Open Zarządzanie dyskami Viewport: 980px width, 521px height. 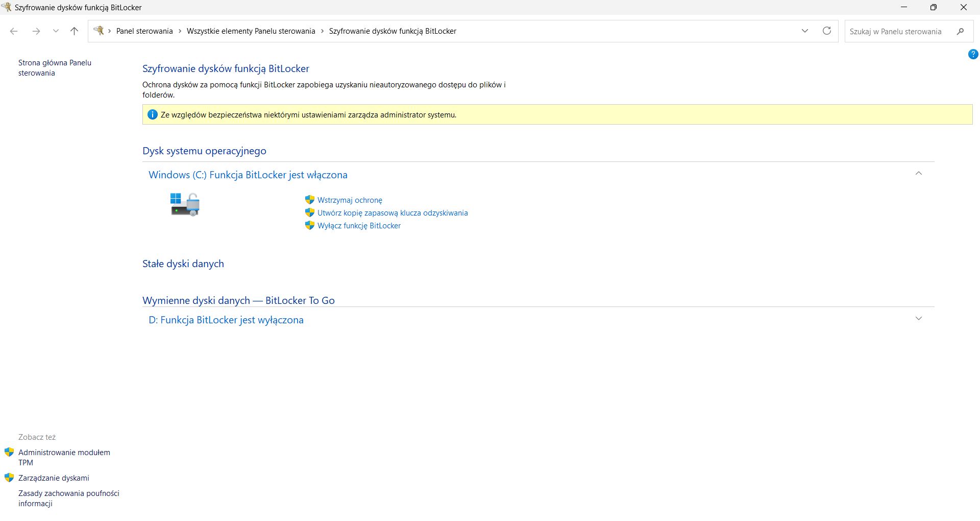pyautogui.click(x=54, y=478)
